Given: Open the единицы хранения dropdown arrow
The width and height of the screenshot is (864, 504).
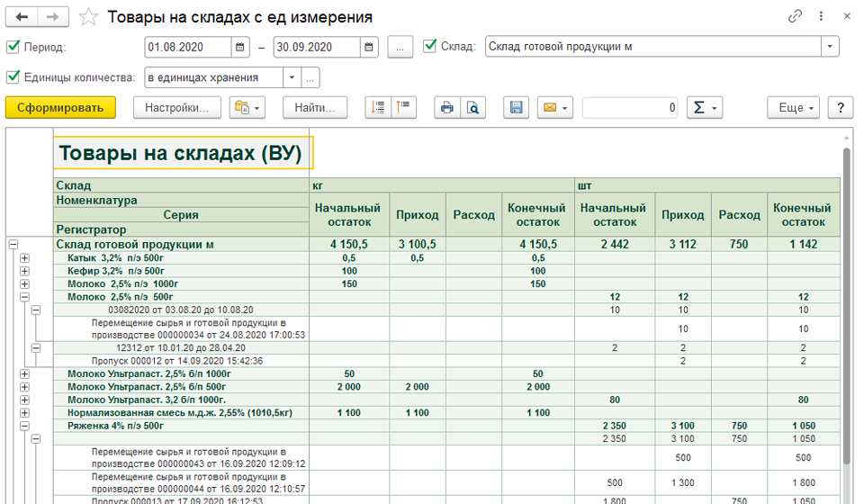Looking at the screenshot, I should [292, 77].
